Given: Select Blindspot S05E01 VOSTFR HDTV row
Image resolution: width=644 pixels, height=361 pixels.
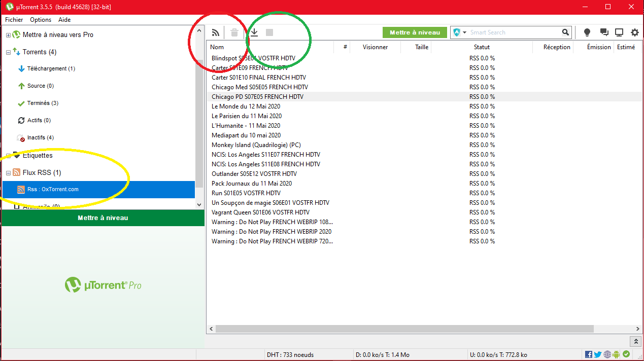Looking at the screenshot, I should [x=424, y=58].
